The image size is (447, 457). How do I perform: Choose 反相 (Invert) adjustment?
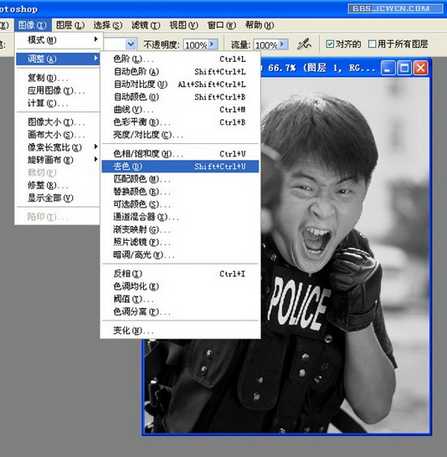180,274
